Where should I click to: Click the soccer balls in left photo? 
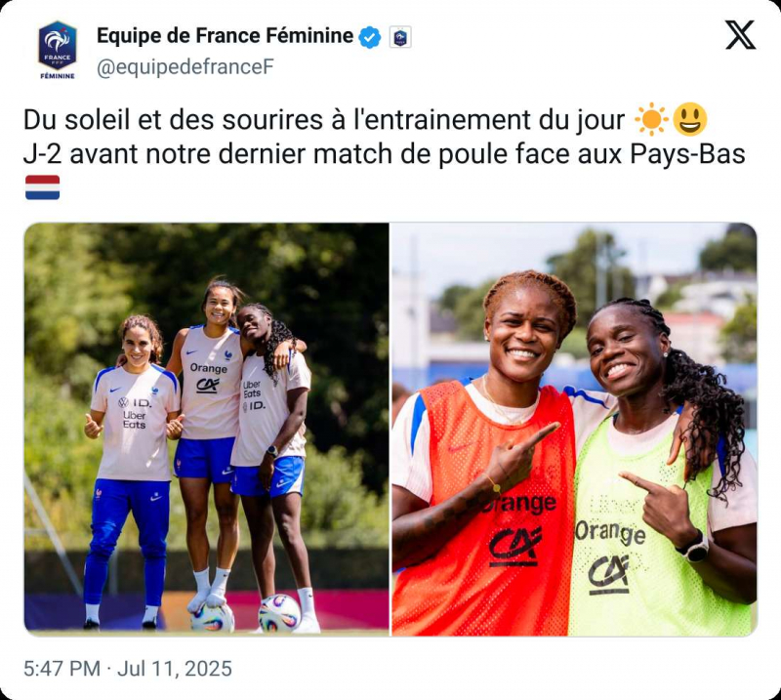click(246, 613)
